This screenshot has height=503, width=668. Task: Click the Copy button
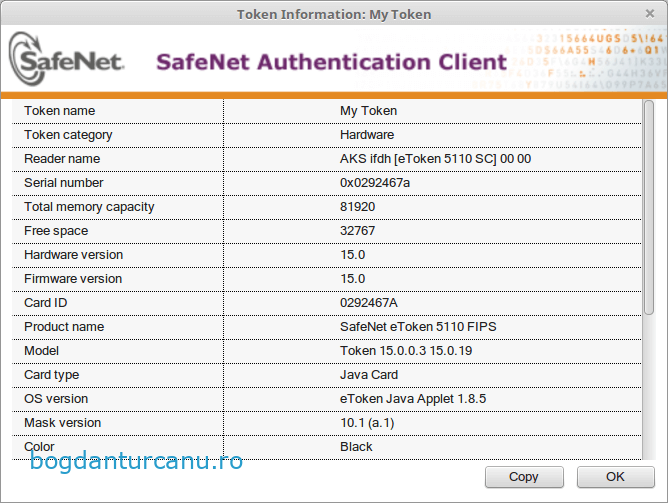click(x=524, y=477)
